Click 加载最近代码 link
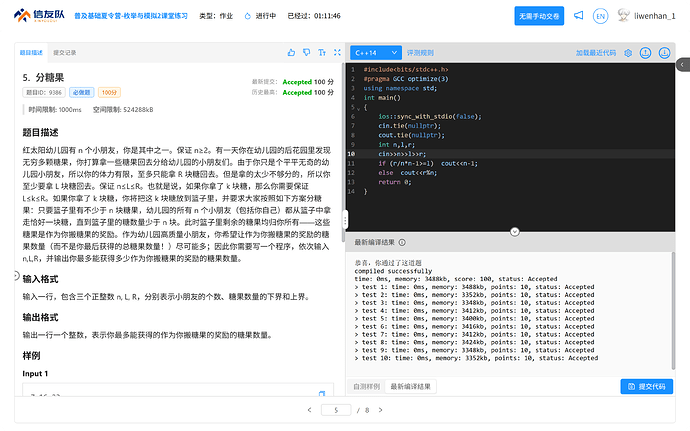 pos(596,53)
